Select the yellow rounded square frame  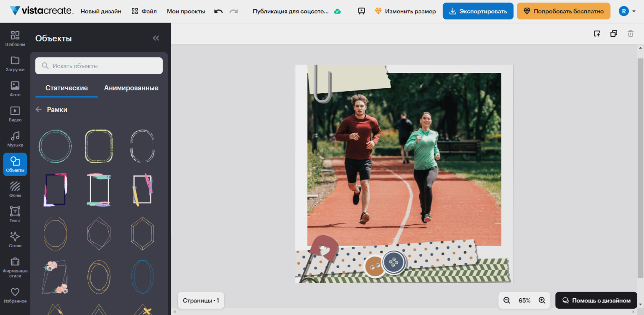point(99,146)
